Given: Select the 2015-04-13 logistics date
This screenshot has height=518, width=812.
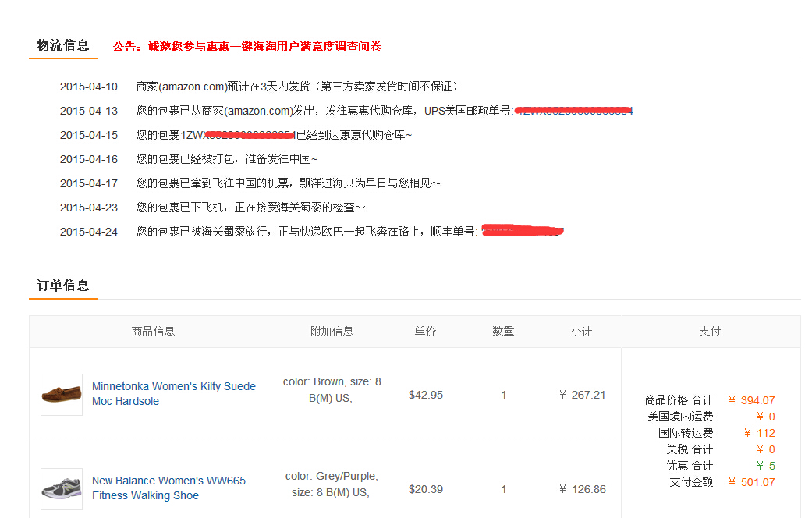Looking at the screenshot, I should click(89, 111).
